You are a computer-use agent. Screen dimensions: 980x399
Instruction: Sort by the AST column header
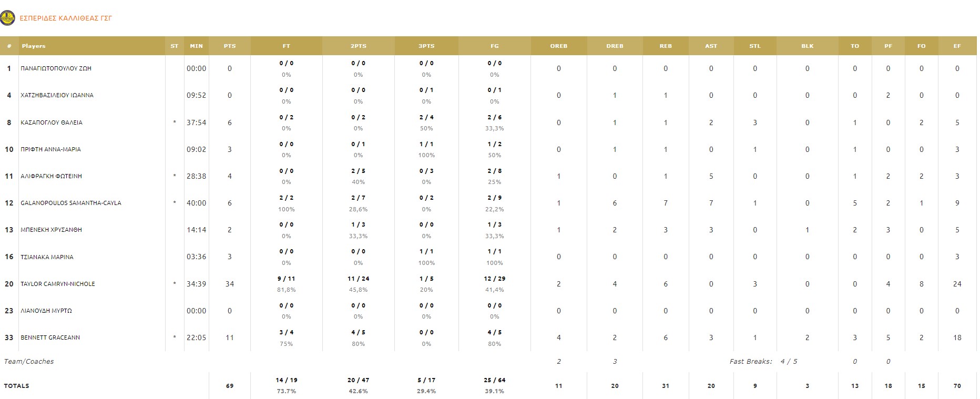711,46
